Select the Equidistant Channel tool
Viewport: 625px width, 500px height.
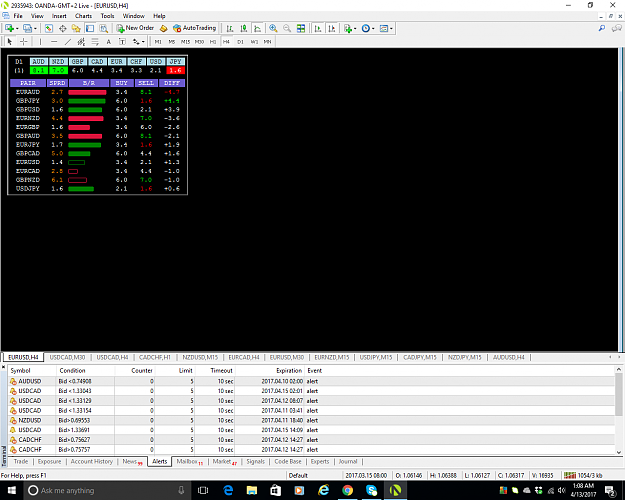pyautogui.click(x=81, y=41)
